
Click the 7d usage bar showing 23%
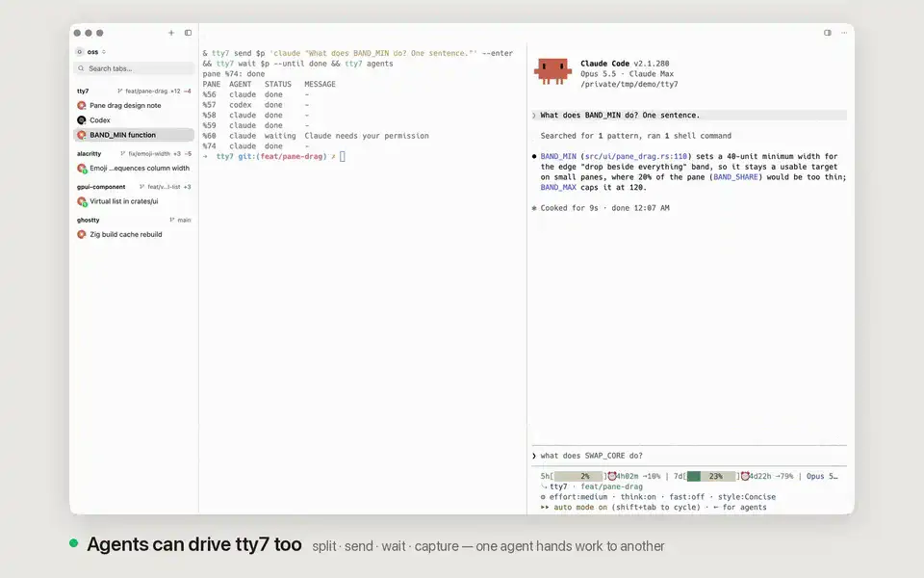(711, 477)
